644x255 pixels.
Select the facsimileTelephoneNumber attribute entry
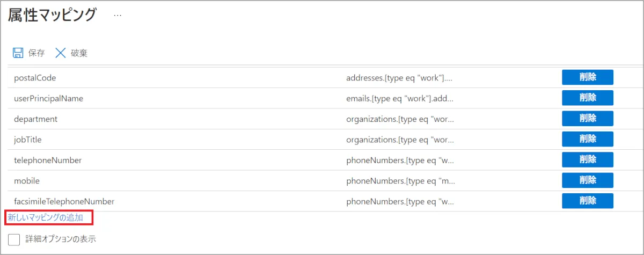(64, 201)
